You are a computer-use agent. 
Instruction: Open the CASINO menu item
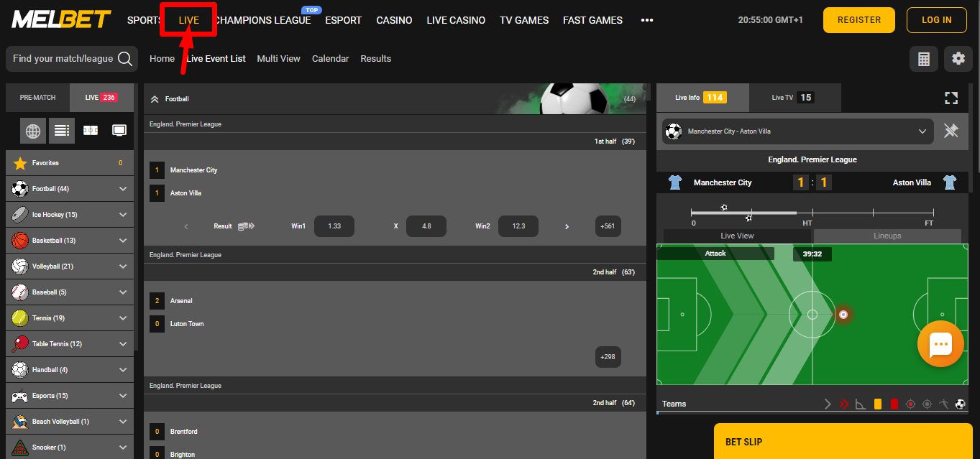coord(394,20)
